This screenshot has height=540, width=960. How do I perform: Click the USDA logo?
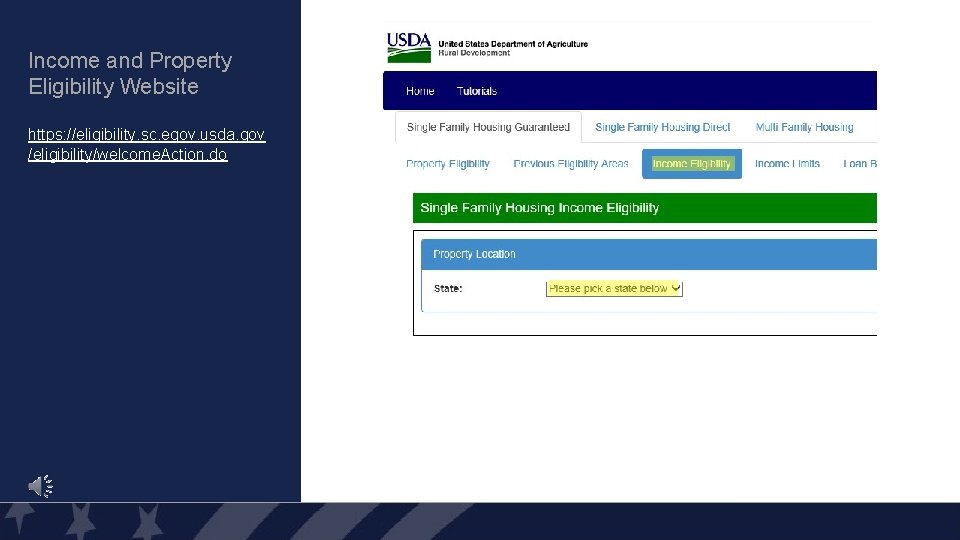(409, 48)
